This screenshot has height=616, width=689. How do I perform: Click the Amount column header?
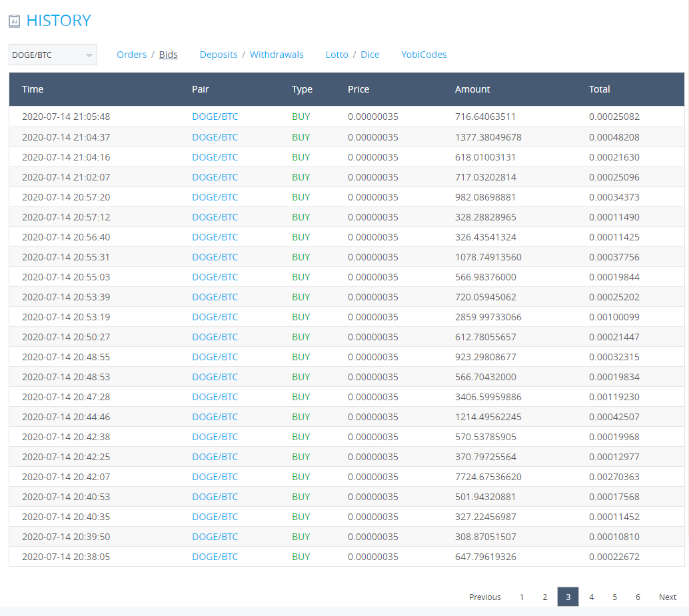pyautogui.click(x=472, y=89)
